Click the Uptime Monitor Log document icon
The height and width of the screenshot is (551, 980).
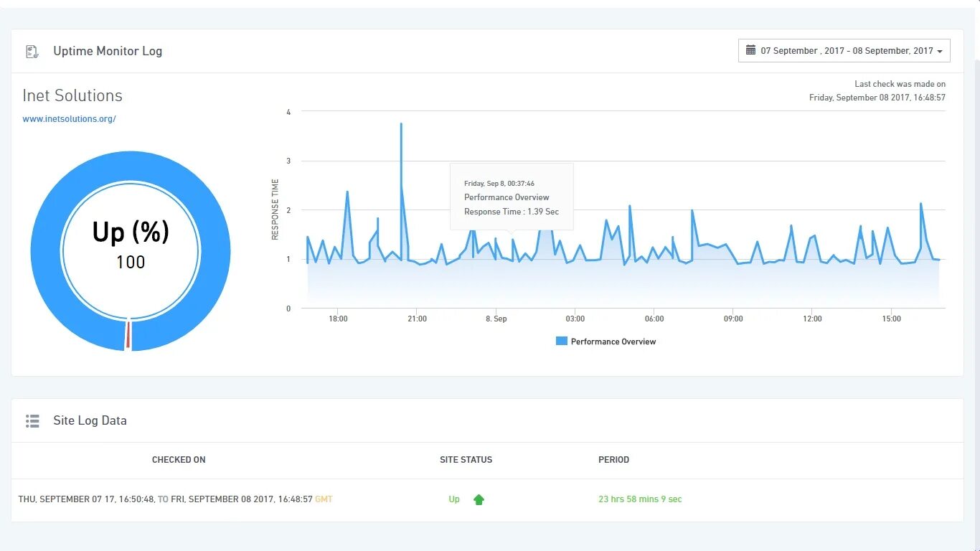[x=32, y=51]
